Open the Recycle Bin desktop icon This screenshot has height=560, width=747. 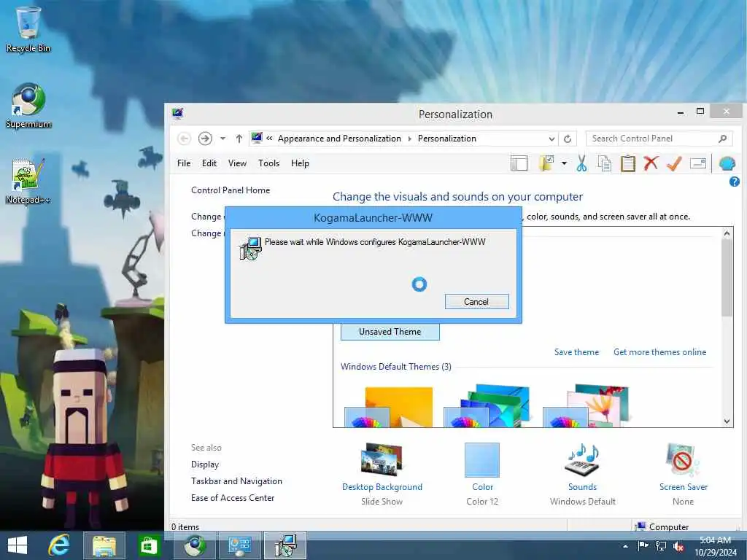point(28,30)
